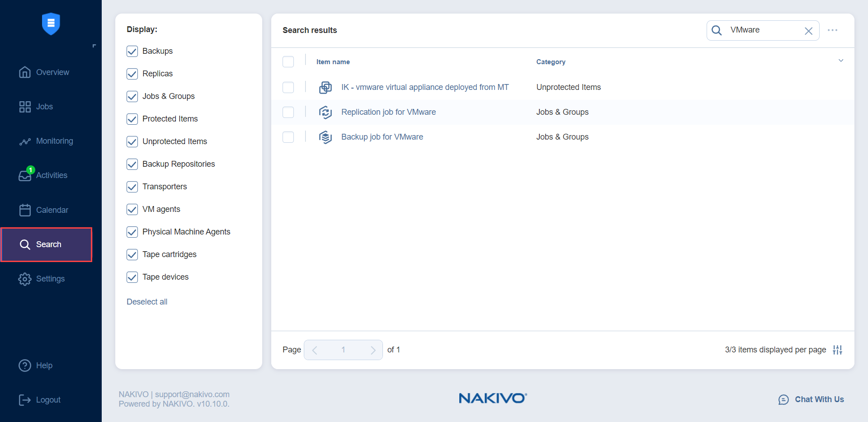The width and height of the screenshot is (868, 422).
Task: Open the Jobs grid icon
Action: point(25,107)
